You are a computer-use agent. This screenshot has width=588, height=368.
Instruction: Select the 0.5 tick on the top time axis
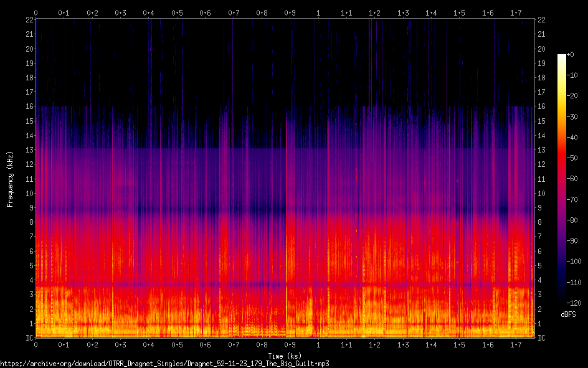point(177,12)
